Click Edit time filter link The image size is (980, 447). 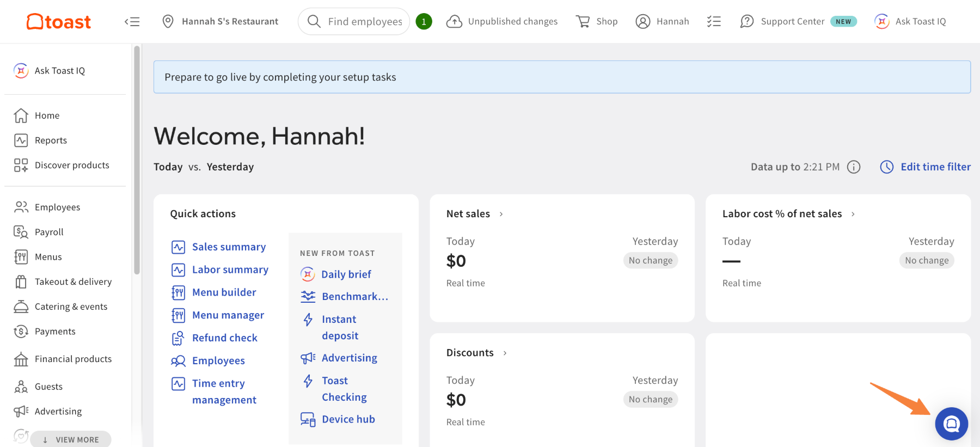[935, 167]
